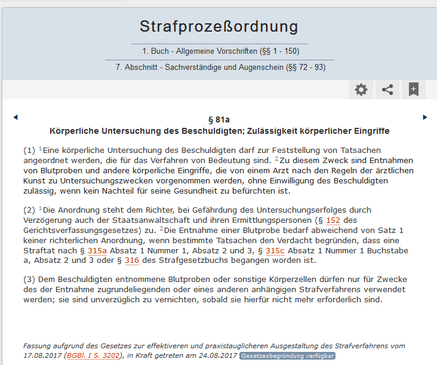This screenshot has height=365, width=437.
Task: Click the share icon
Action: (387, 89)
